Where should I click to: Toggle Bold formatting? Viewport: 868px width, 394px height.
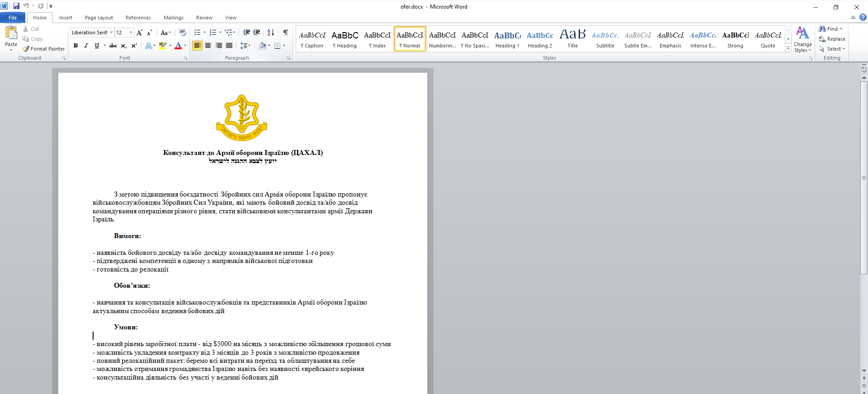pos(75,46)
